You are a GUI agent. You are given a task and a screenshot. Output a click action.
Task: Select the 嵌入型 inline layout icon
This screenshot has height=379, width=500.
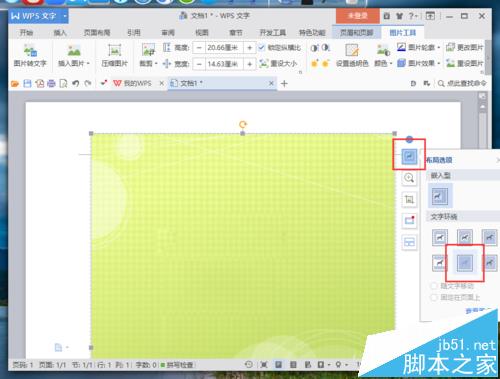(440, 196)
